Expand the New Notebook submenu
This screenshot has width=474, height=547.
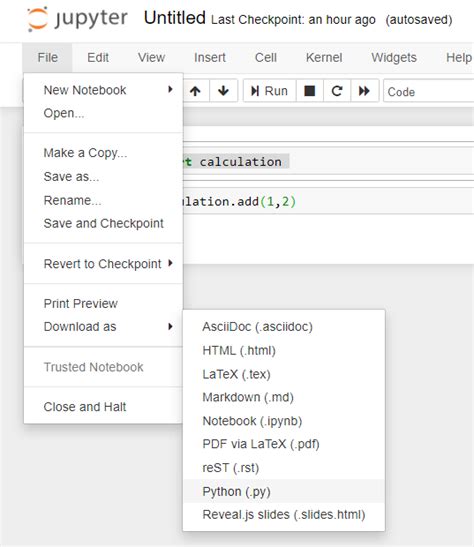[x=104, y=90]
